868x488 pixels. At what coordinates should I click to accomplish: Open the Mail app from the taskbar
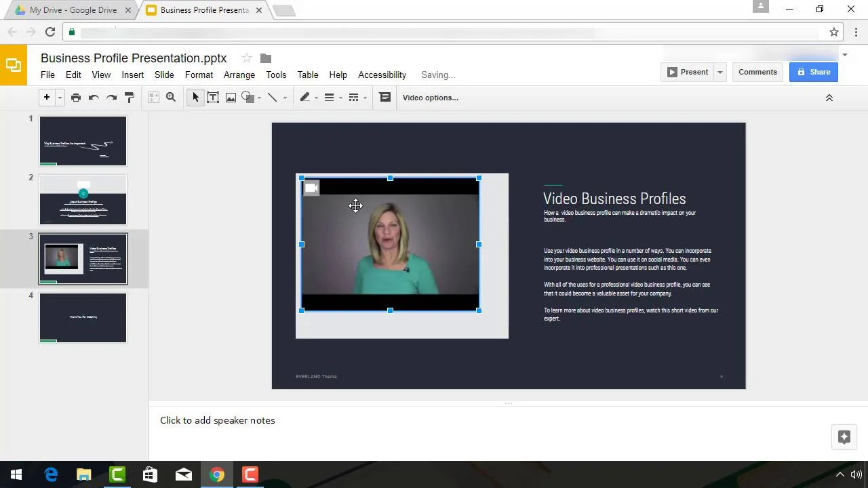(x=184, y=474)
